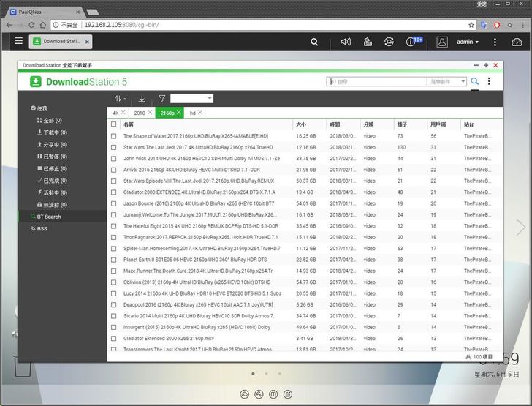Viewport: 532px width, 406px height.
Task: Open the search engine selector dropdown
Action: click(447, 82)
